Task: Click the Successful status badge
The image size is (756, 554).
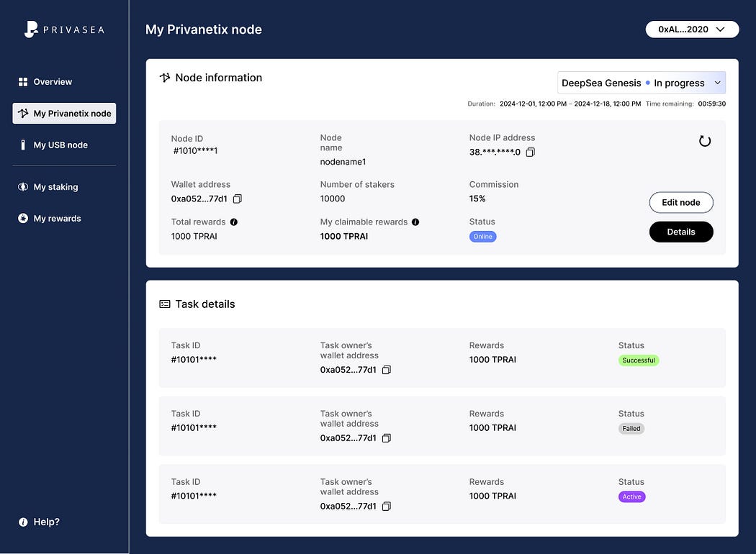Action: [639, 360]
